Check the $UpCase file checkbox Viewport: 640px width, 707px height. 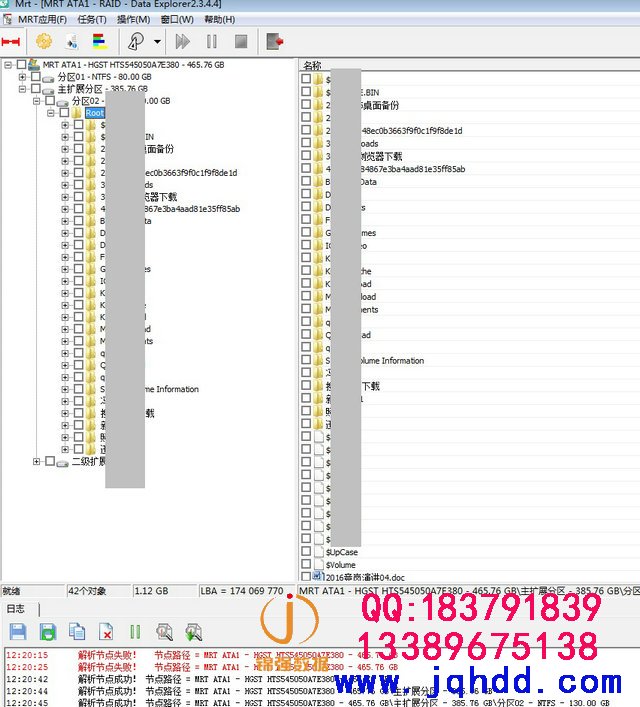[306, 551]
